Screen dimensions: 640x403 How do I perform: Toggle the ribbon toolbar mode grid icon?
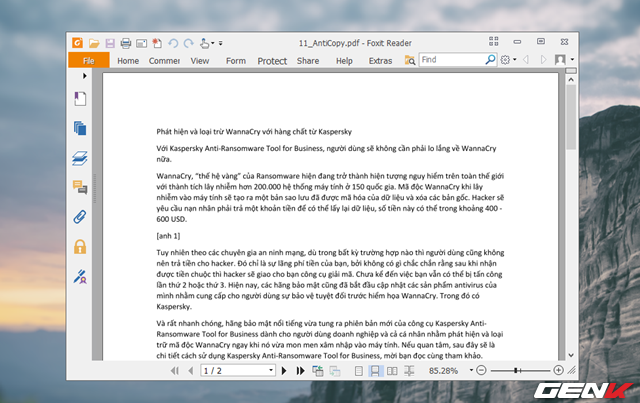(493, 41)
